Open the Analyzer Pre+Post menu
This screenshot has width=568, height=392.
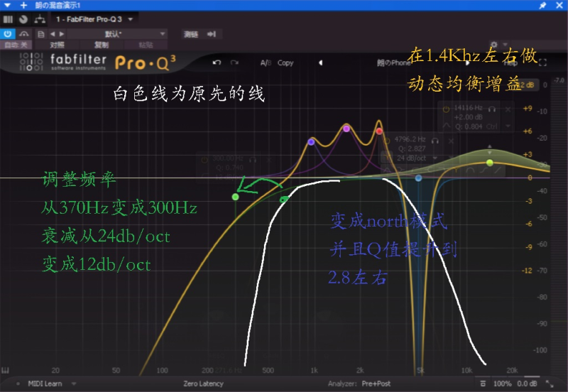point(376,383)
